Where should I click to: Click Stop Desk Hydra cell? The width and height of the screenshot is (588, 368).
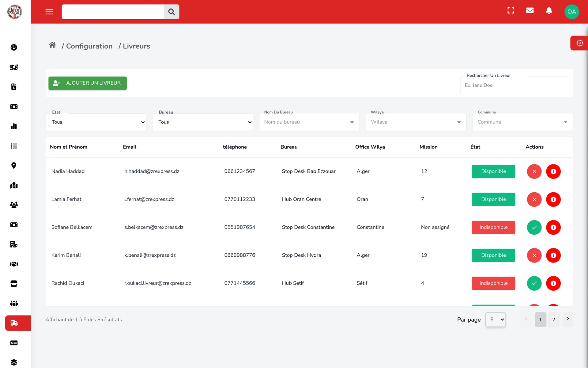pyautogui.click(x=301, y=255)
